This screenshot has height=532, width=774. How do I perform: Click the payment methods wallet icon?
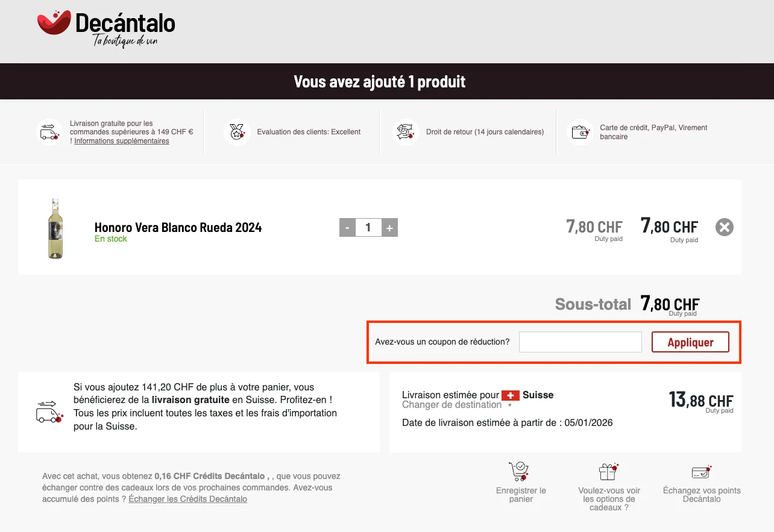point(580,132)
